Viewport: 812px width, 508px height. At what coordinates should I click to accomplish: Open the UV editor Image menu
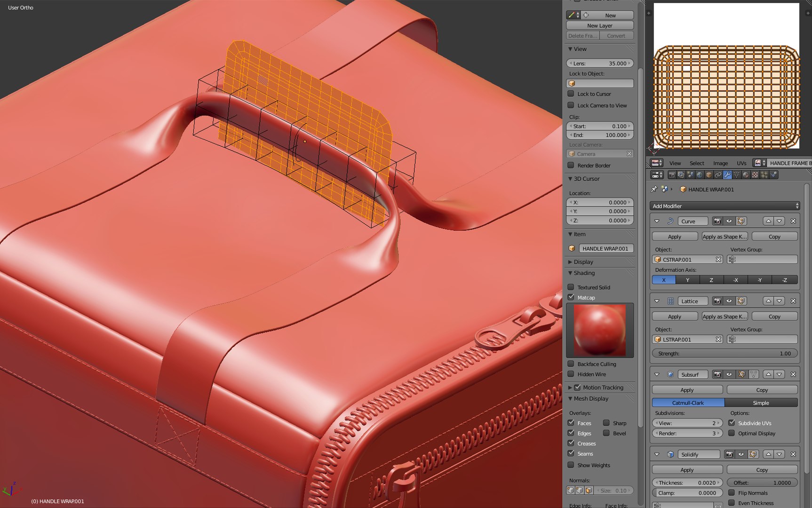coord(720,163)
